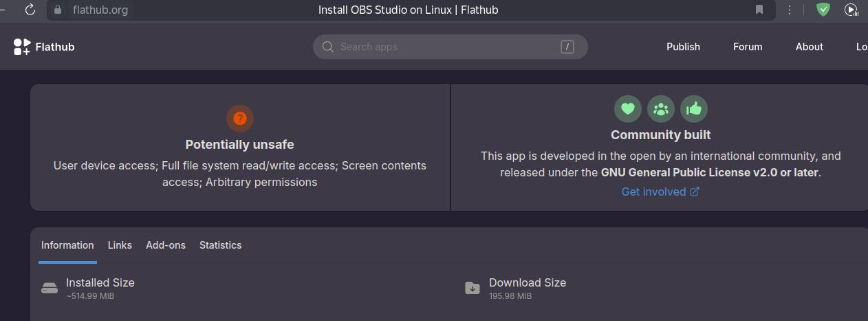Click the Download Size folder icon
868x321 pixels.
click(x=472, y=289)
